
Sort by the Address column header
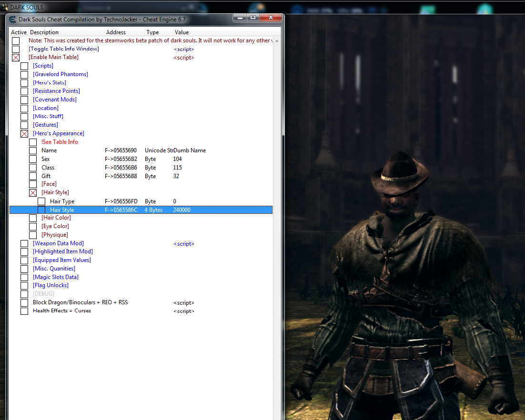[124, 32]
